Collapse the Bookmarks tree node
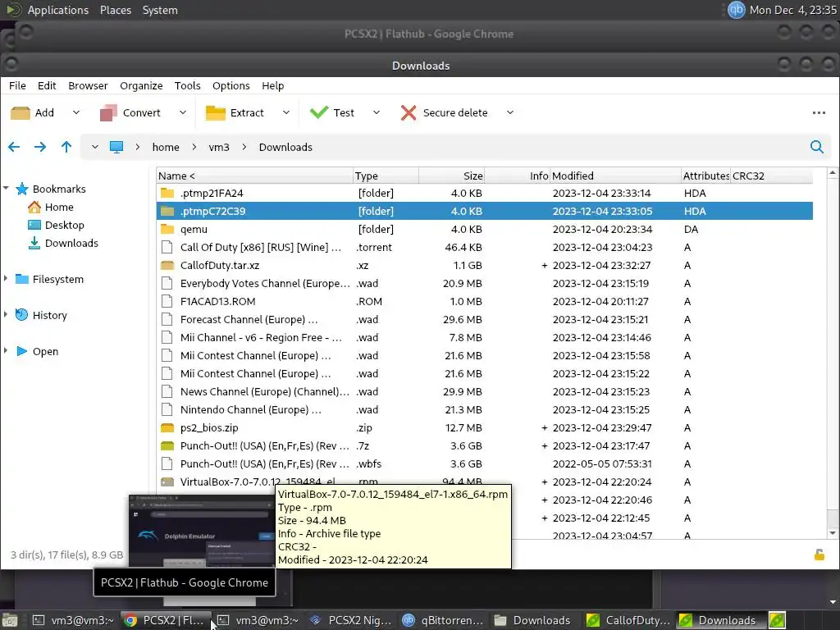 coord(6,188)
